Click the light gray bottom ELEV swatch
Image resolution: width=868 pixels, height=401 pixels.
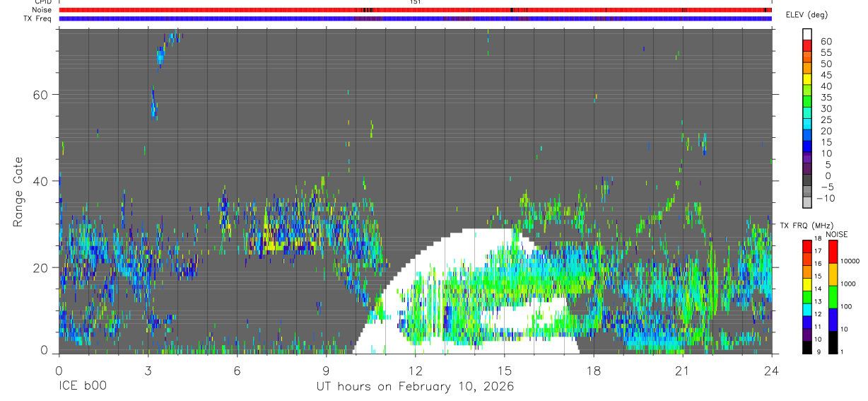coord(807,202)
